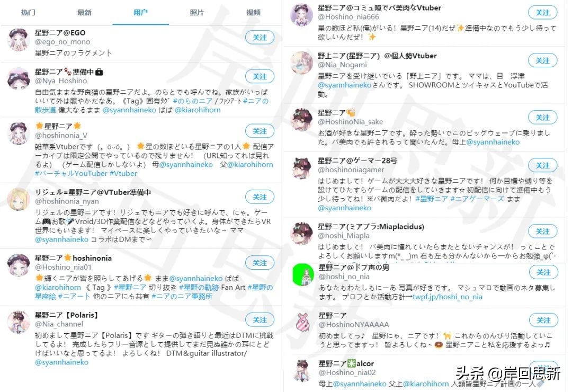
Task: Follow @HoshinoNia_sake with 关注 button
Action: point(543,118)
